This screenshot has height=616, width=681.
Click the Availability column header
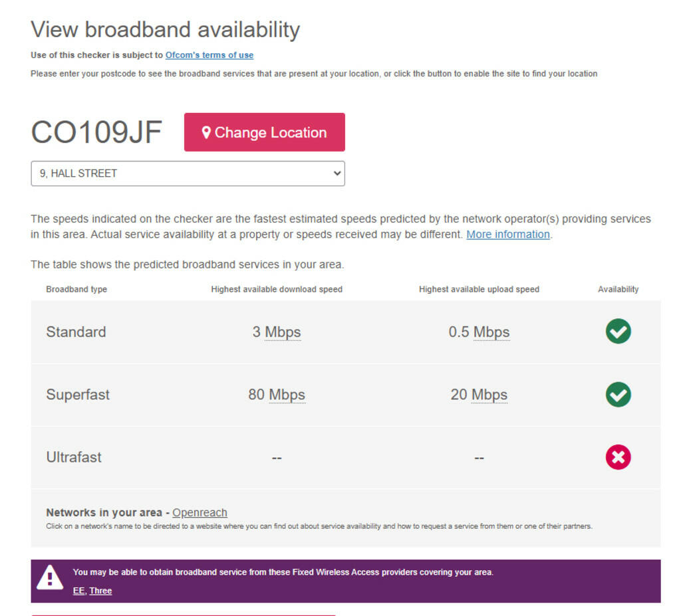point(618,289)
